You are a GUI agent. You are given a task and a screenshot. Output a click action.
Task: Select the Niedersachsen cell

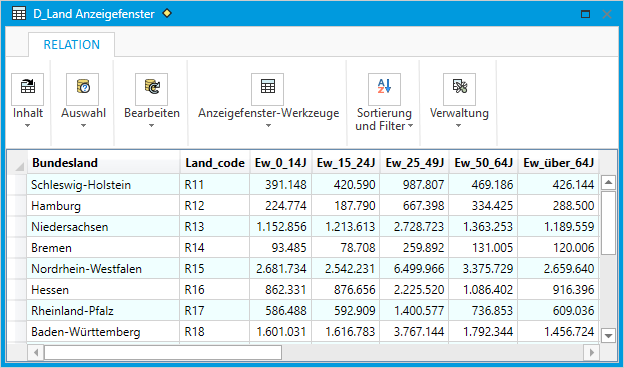103,227
